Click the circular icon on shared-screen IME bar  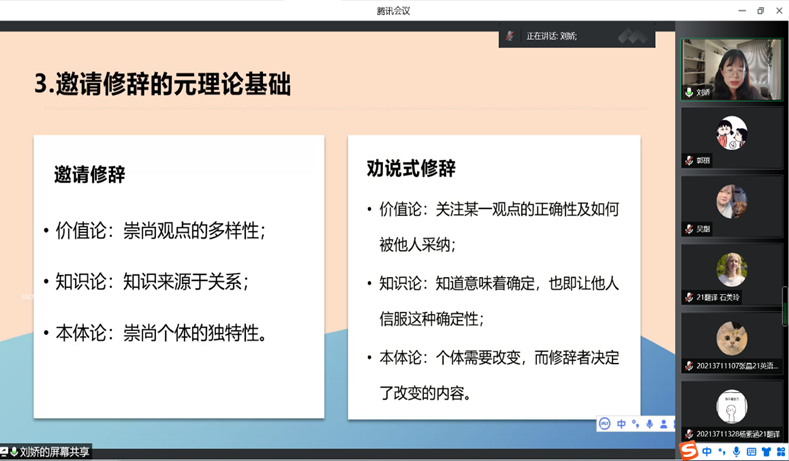coord(604,424)
